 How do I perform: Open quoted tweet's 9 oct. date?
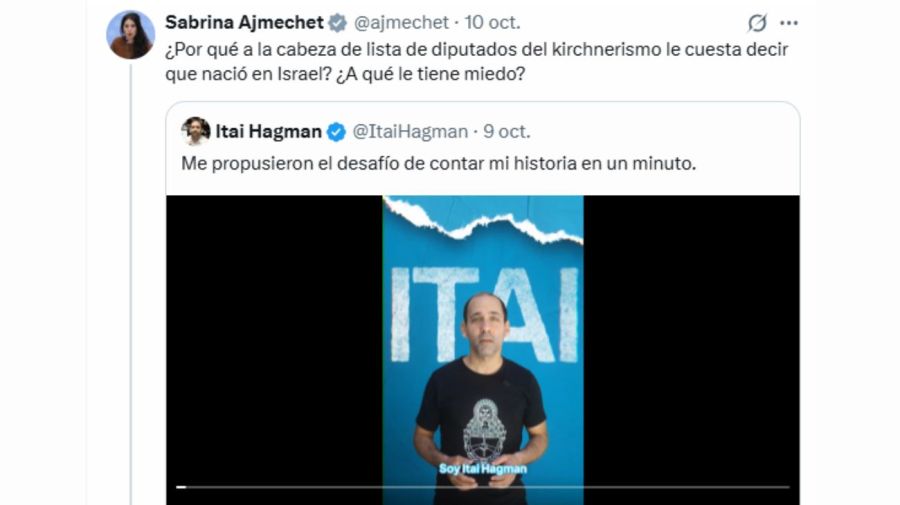click(507, 131)
